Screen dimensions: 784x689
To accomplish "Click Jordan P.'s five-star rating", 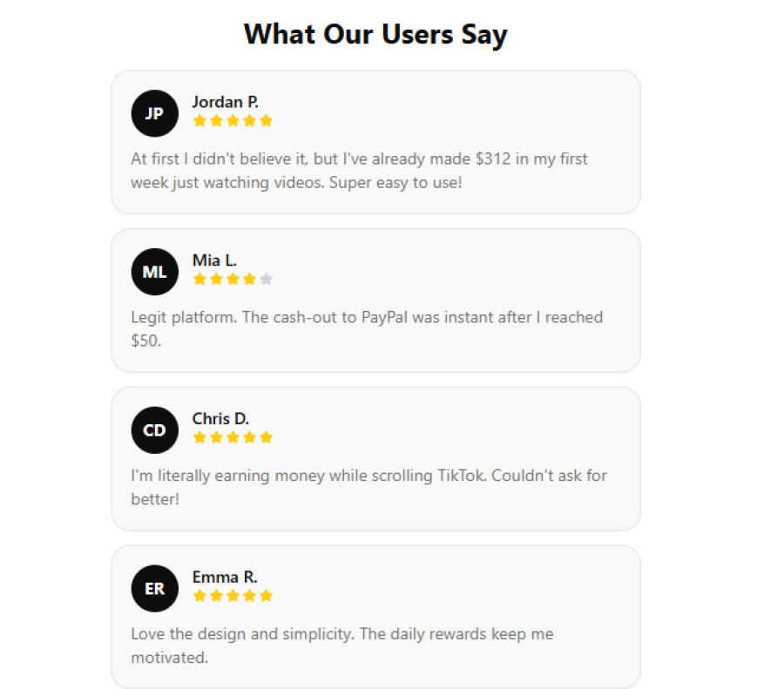I will pyautogui.click(x=233, y=121).
